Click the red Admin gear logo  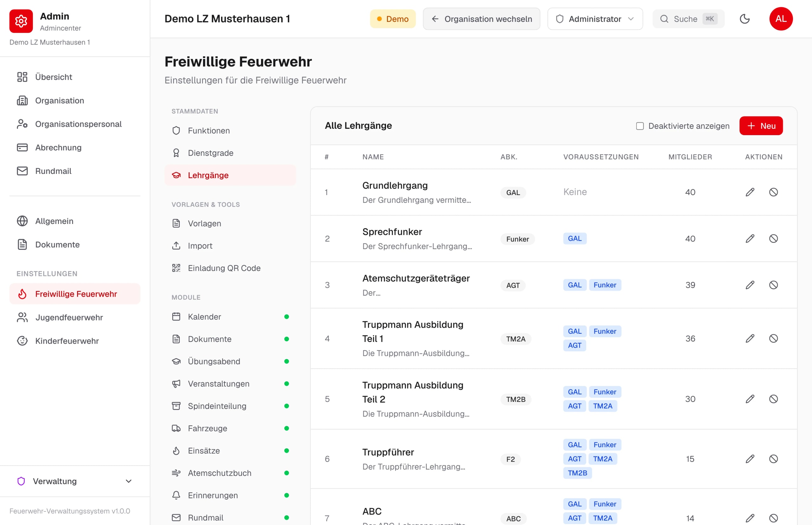coord(21,21)
